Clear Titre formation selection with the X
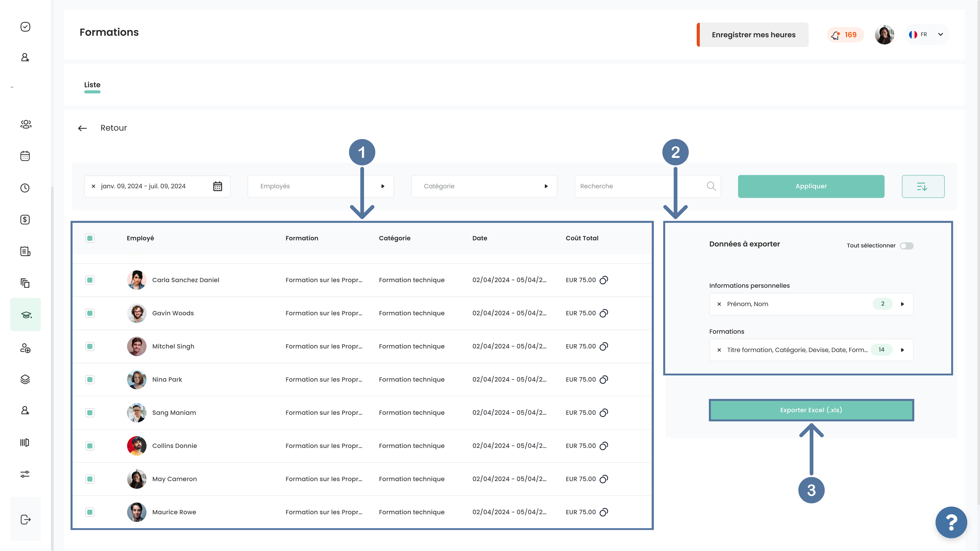The image size is (980, 551). [x=719, y=350]
